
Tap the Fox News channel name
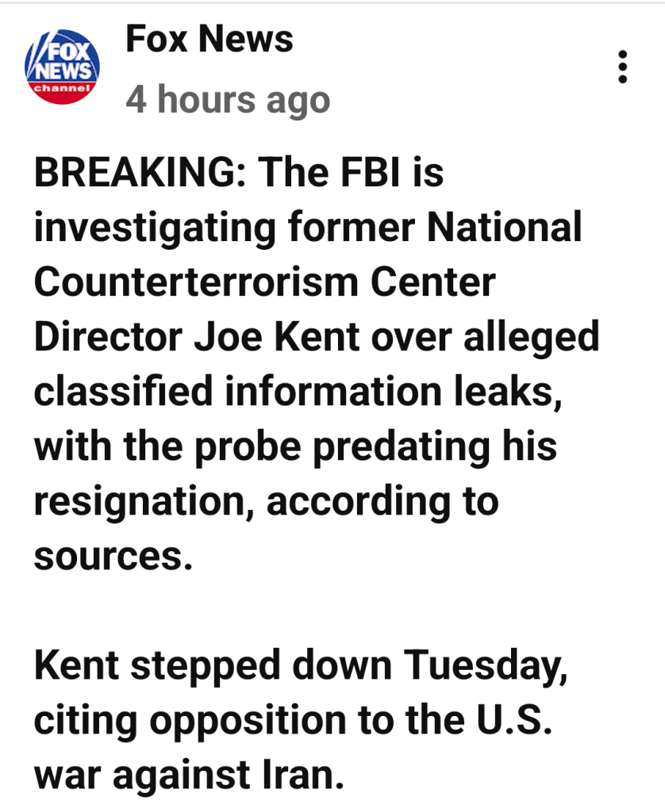click(209, 39)
